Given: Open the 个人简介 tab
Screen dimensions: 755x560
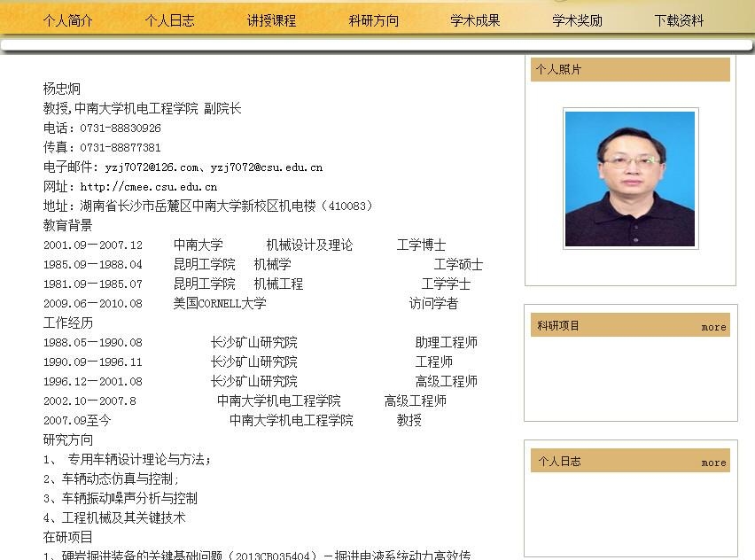Looking at the screenshot, I should (x=67, y=20).
